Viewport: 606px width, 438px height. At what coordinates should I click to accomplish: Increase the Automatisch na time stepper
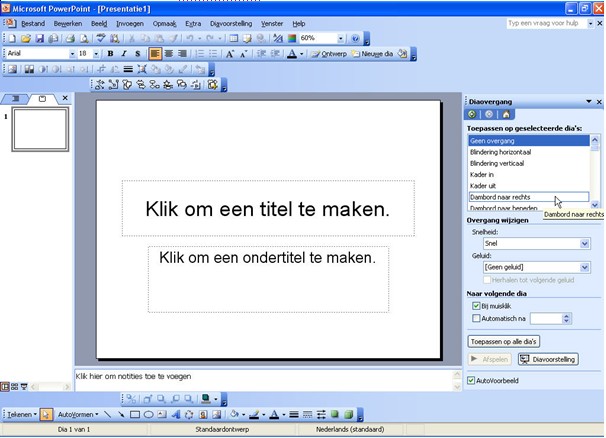coord(566,316)
